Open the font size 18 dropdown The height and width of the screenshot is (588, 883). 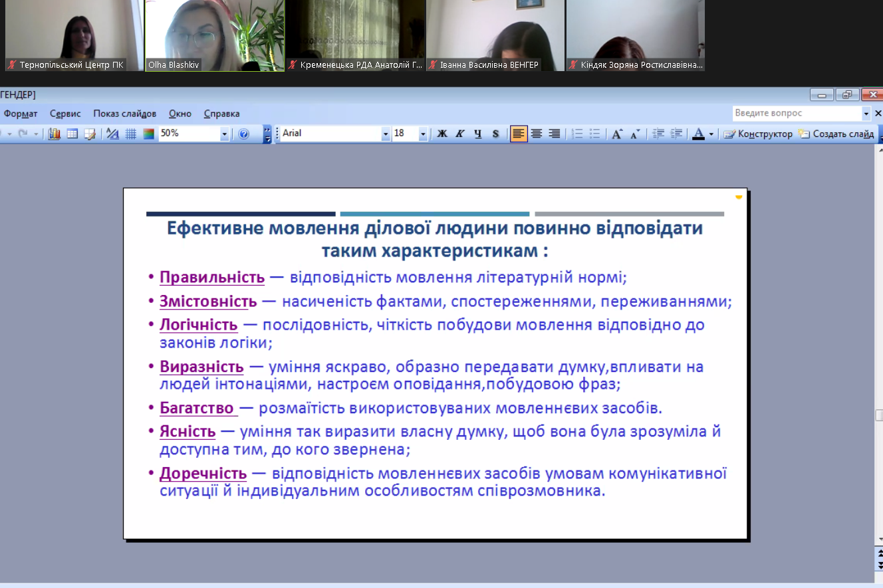tap(423, 134)
